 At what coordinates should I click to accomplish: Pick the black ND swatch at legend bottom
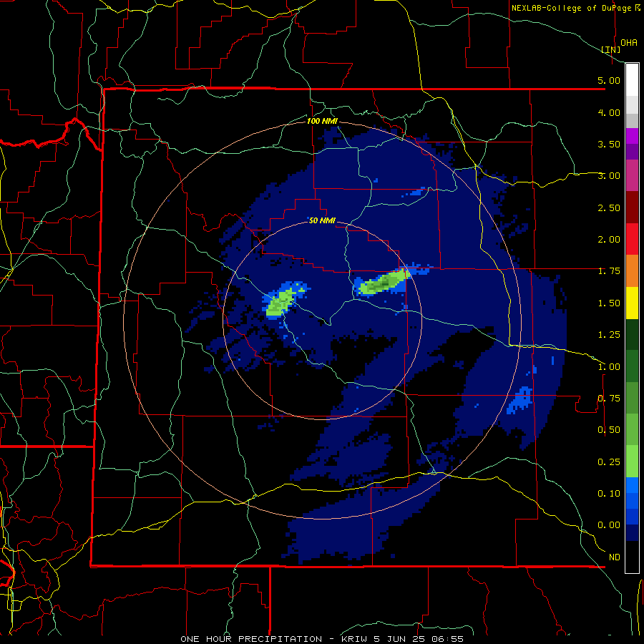[x=632, y=557]
